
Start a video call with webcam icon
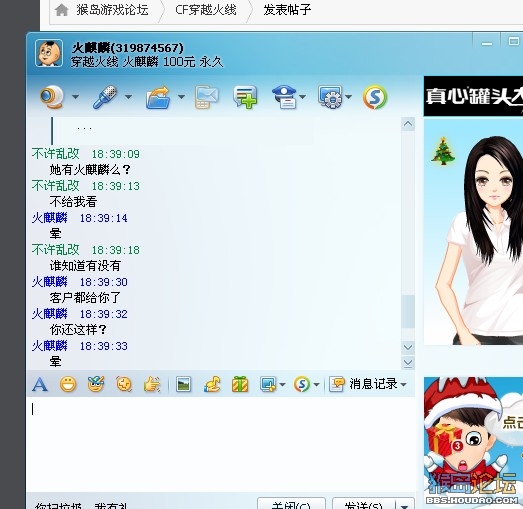(52, 97)
